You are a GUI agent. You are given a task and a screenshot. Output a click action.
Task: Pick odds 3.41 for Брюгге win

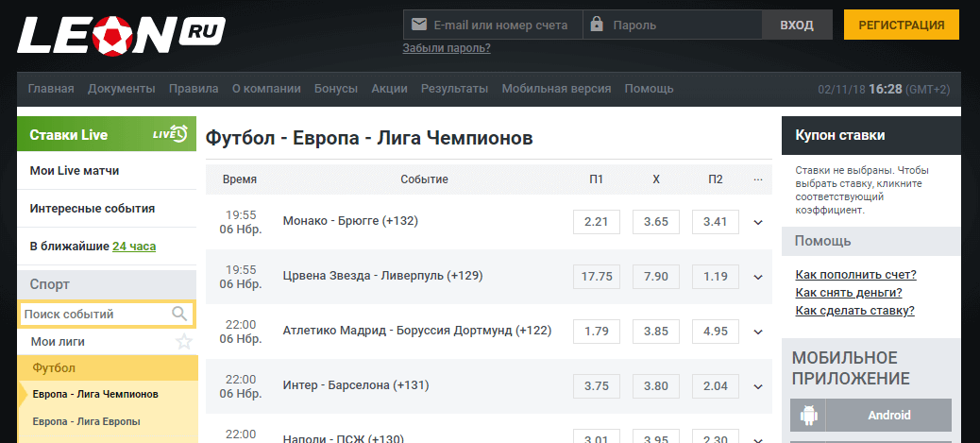click(x=716, y=222)
